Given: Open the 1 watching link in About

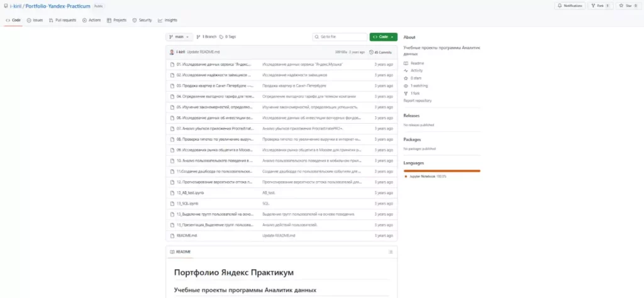Looking at the screenshot, I should [416, 86].
